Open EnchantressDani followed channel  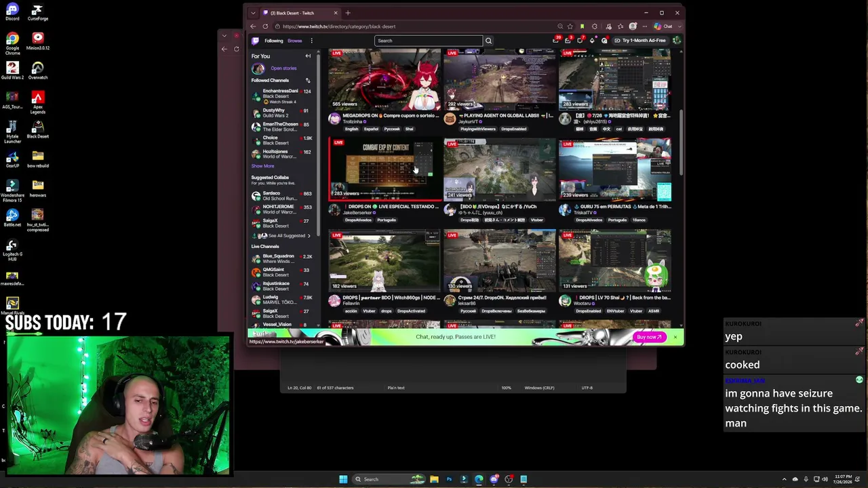tap(281, 96)
